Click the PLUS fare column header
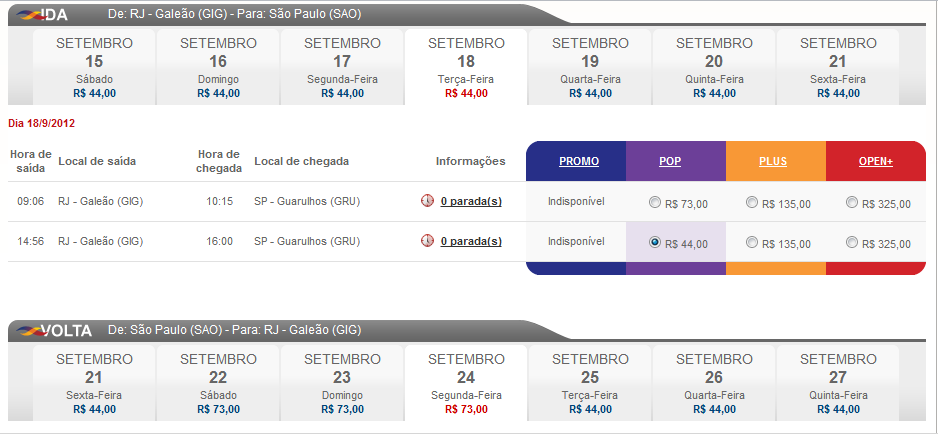The width and height of the screenshot is (938, 434). 773,162
